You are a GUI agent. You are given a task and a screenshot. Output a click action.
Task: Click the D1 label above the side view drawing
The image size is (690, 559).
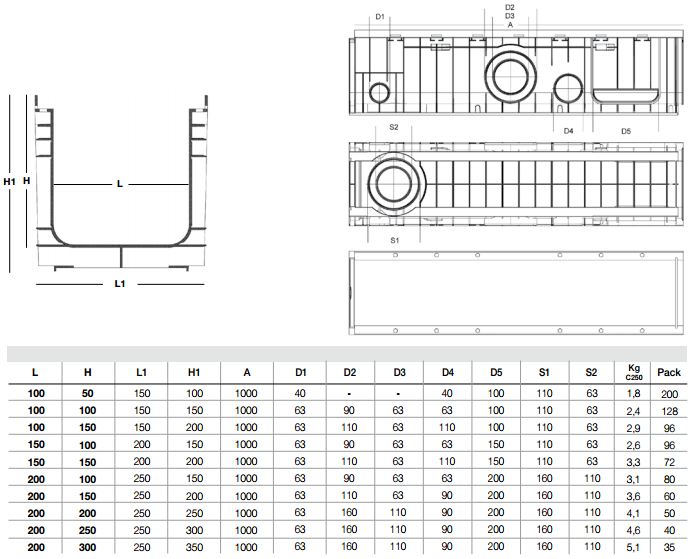tap(380, 17)
